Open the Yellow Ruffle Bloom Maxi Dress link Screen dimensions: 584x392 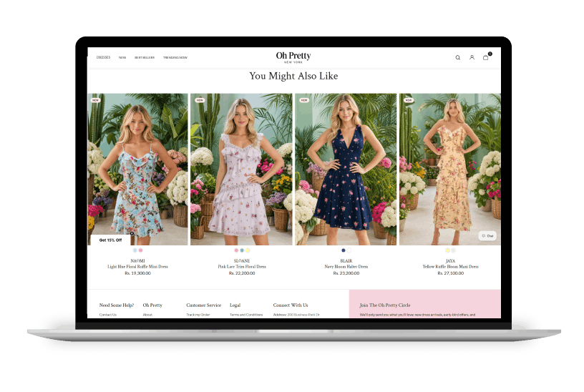click(x=451, y=267)
